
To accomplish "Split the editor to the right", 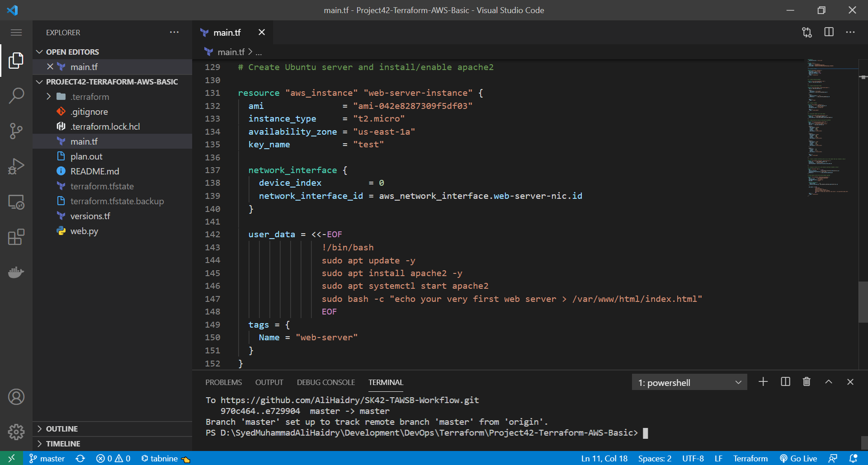I will pos(829,32).
